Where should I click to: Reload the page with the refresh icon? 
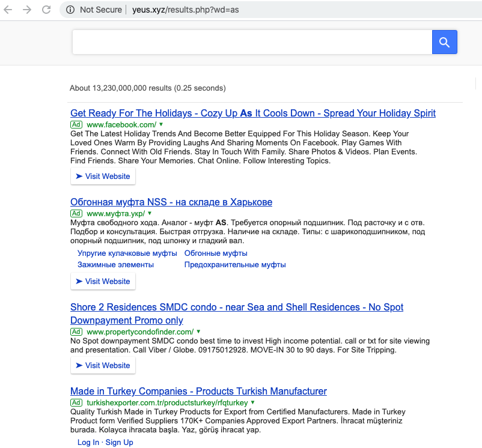click(x=46, y=10)
